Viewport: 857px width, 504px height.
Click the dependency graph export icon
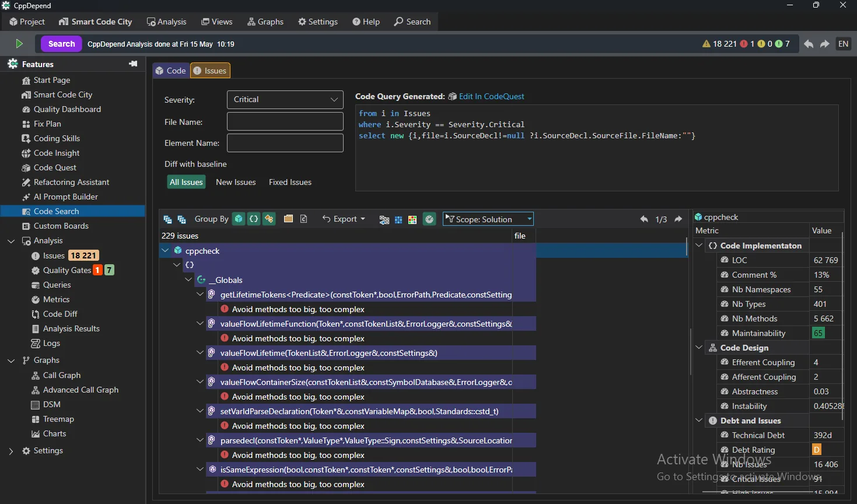pos(384,219)
